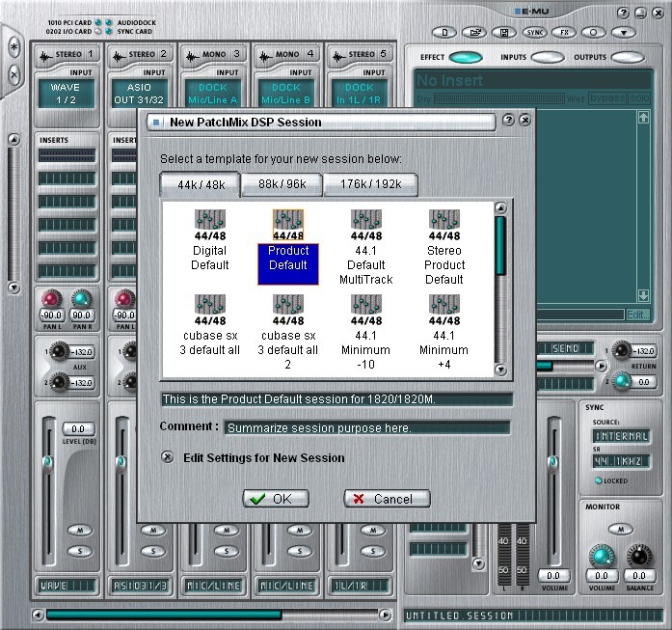Open the down-arrow dropdown in main toolbar
The image size is (672, 630).
coord(624,32)
